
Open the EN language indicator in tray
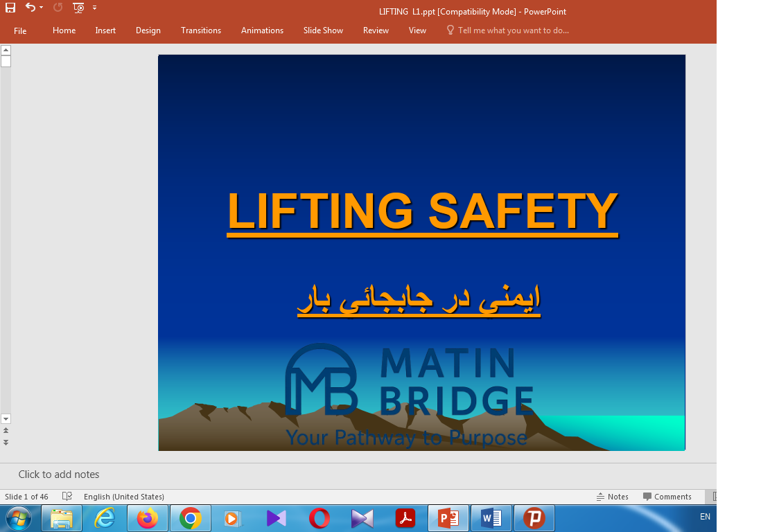click(x=705, y=517)
